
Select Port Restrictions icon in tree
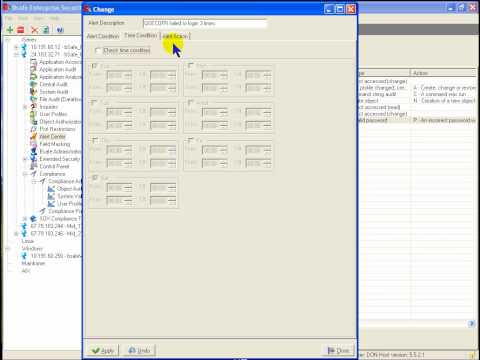click(33, 129)
